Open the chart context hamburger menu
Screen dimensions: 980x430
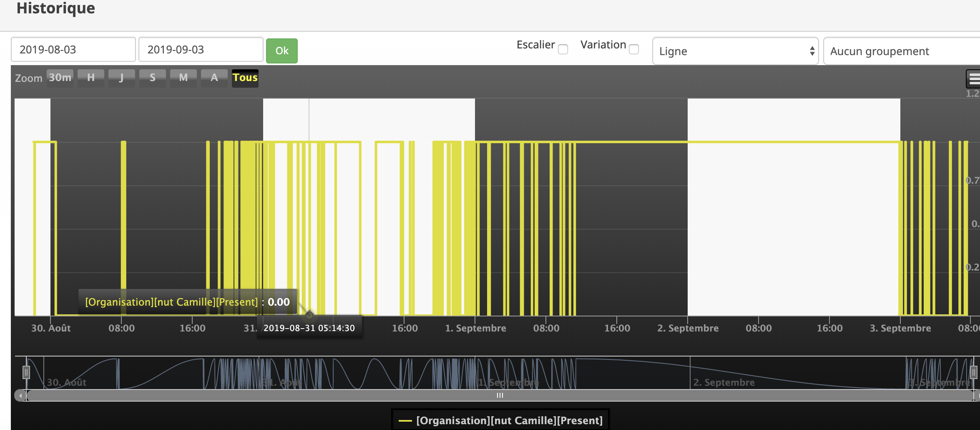[973, 78]
